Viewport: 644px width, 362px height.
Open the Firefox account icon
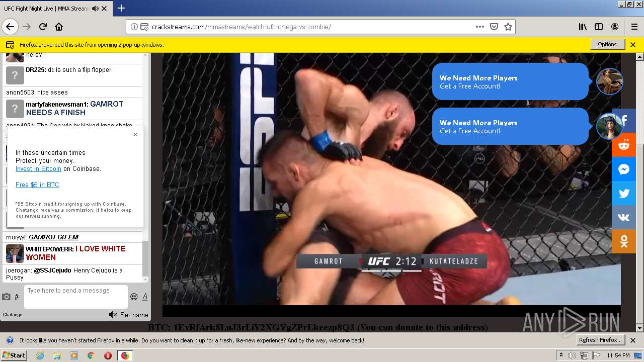tap(615, 27)
